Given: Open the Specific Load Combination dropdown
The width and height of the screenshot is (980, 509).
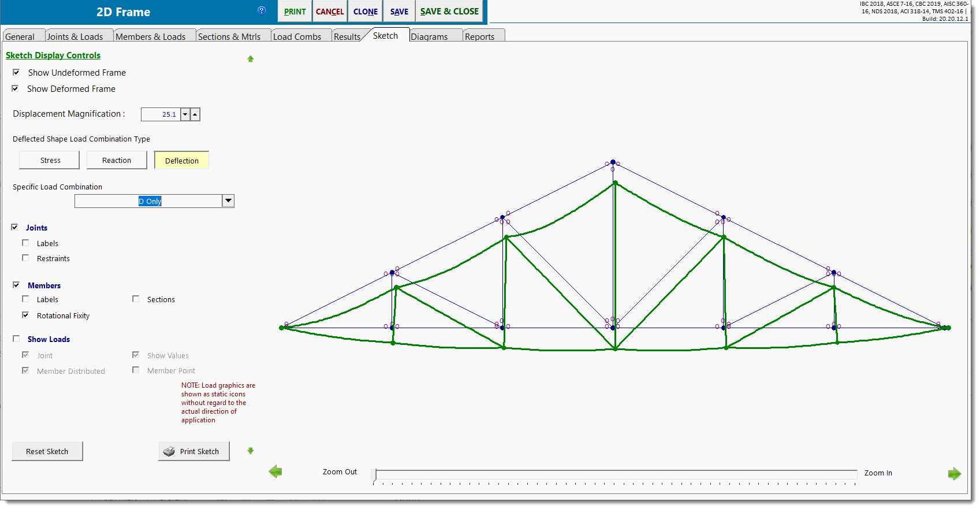Looking at the screenshot, I should pyautogui.click(x=228, y=201).
